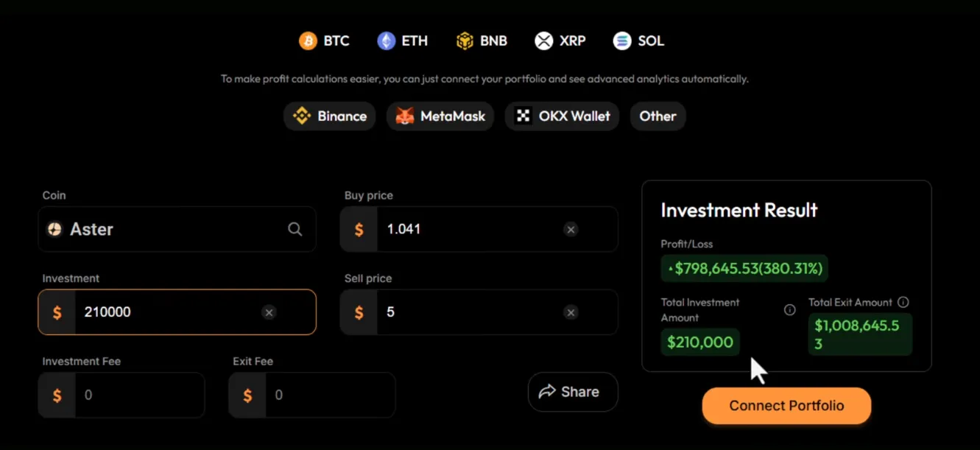This screenshot has width=980, height=450.
Task: Choose the Other wallet option
Action: click(658, 116)
